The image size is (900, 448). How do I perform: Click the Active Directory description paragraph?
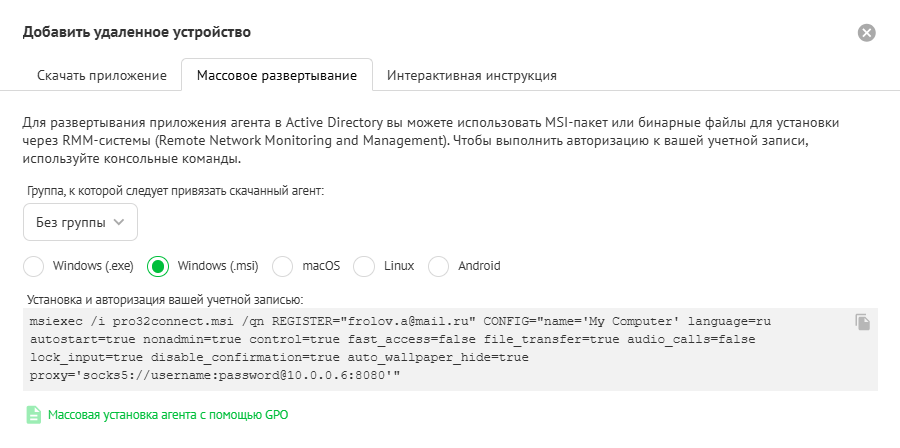[430, 141]
